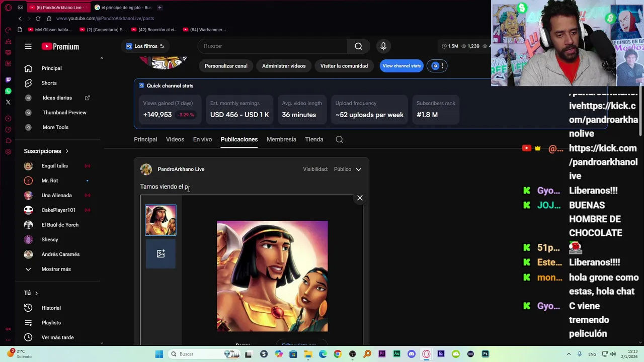
Task: Select the Publicaciones channel tab
Action: 239,139
